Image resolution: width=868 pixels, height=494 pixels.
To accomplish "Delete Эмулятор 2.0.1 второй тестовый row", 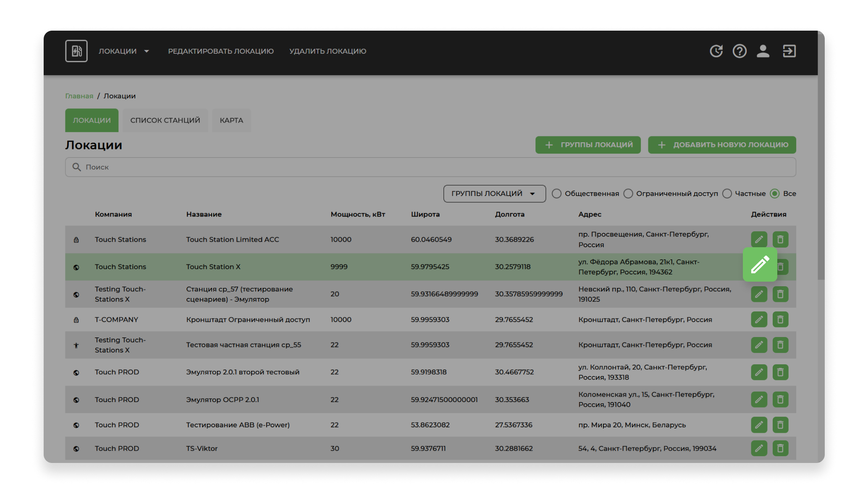I will pos(780,372).
